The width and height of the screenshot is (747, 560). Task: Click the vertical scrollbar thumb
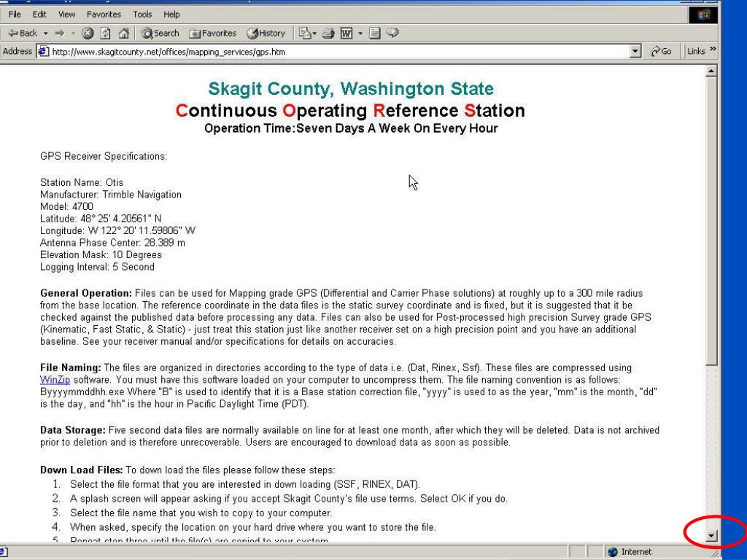coord(711,222)
